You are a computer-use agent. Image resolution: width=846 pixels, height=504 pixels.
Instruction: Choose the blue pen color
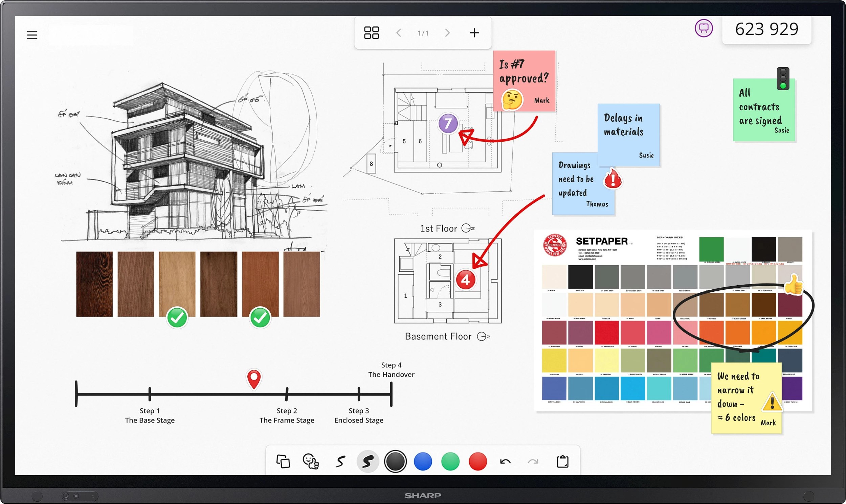423,461
